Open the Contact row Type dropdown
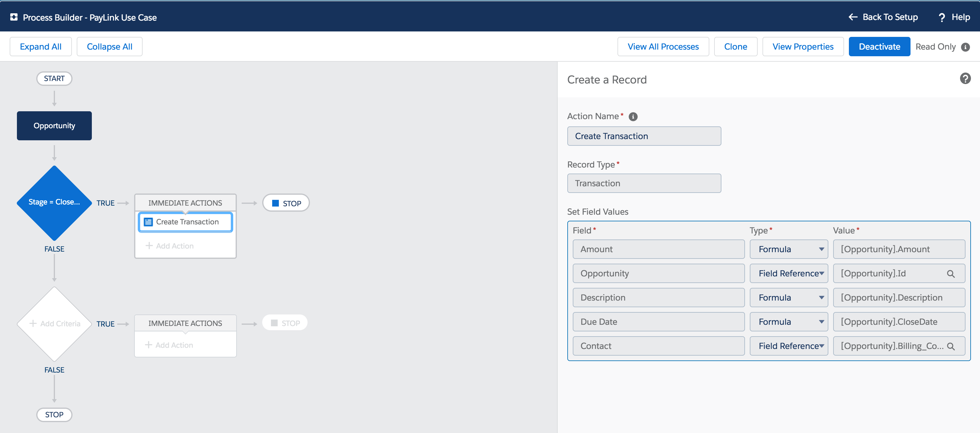 (x=789, y=346)
